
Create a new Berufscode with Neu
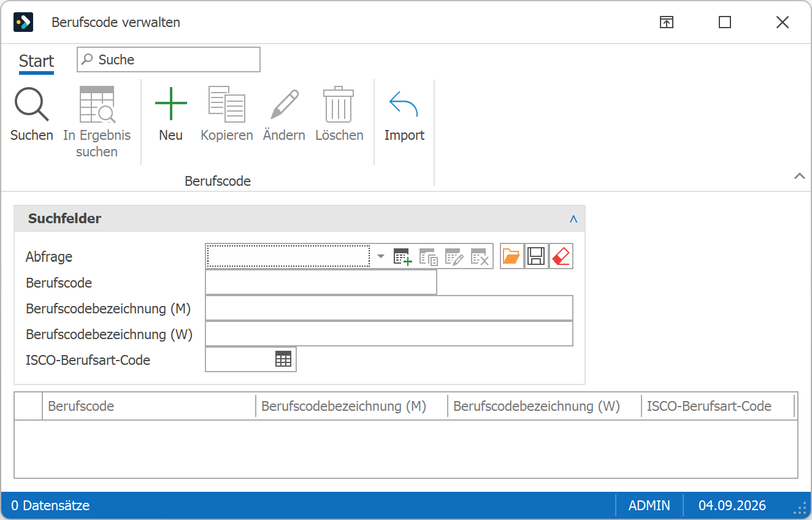170,104
